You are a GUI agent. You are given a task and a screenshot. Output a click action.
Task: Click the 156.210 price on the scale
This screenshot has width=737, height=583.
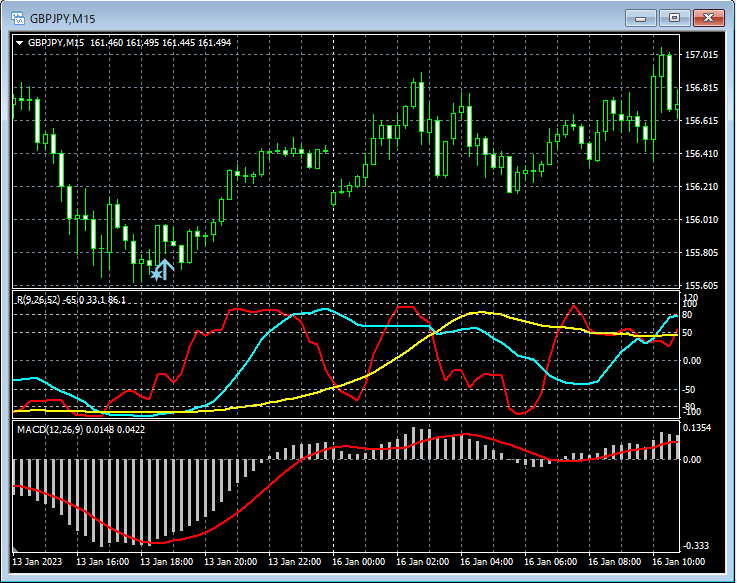pos(702,187)
